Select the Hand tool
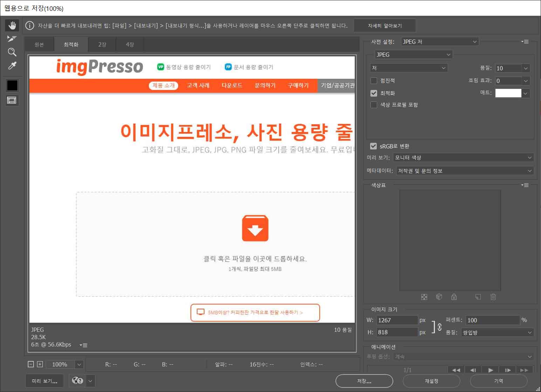The image size is (541, 392). pos(12,25)
